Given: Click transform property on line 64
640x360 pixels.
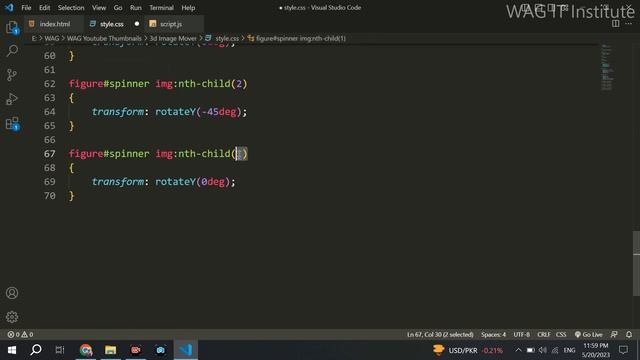Looking at the screenshot, I should pyautogui.click(x=118, y=112).
